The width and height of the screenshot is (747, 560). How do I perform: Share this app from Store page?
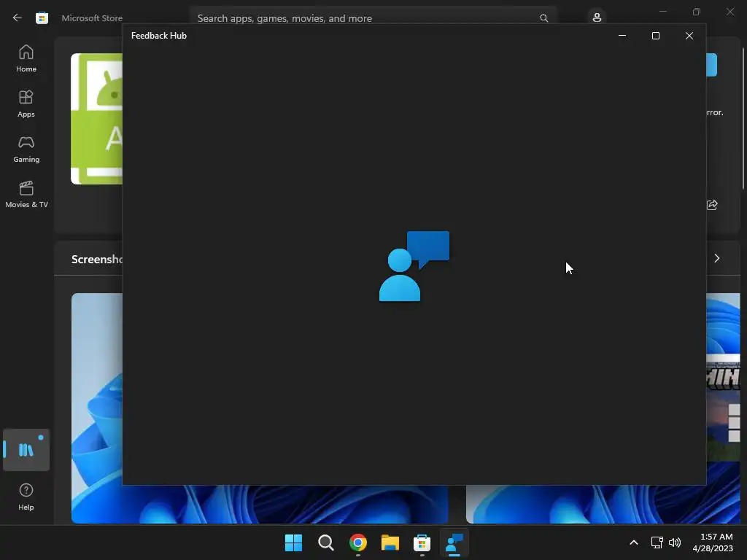coord(712,205)
